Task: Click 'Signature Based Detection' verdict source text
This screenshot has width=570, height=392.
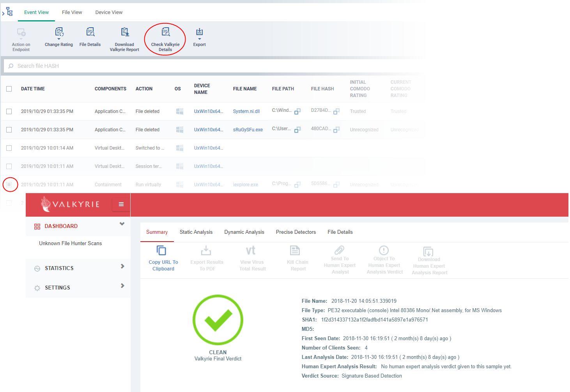Action: tap(372, 376)
